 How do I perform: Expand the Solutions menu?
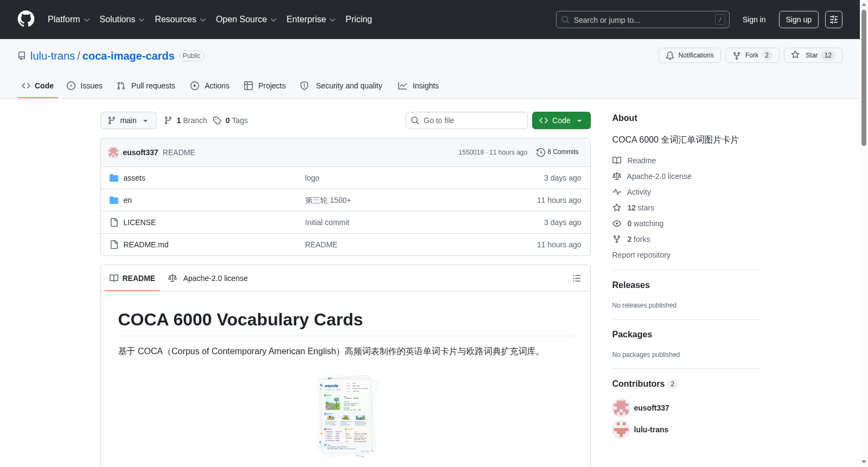point(122,20)
